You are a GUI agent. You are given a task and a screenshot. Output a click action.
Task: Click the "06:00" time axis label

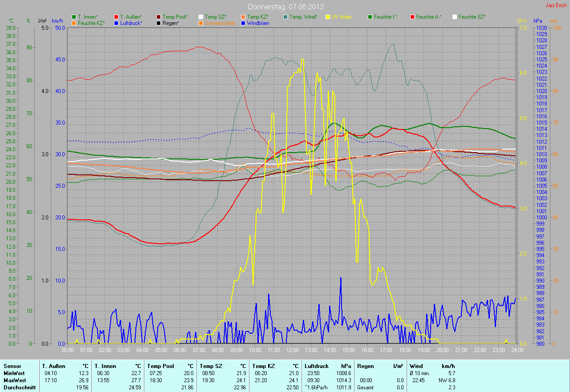180,350
